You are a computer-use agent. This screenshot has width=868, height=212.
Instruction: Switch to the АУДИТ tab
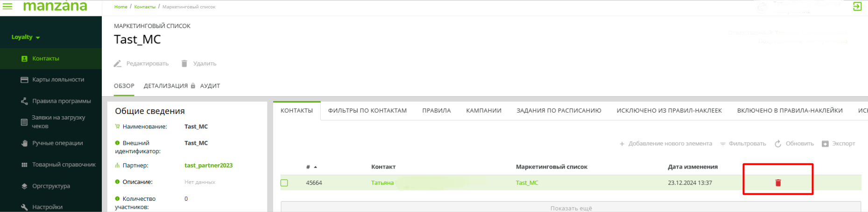click(210, 86)
